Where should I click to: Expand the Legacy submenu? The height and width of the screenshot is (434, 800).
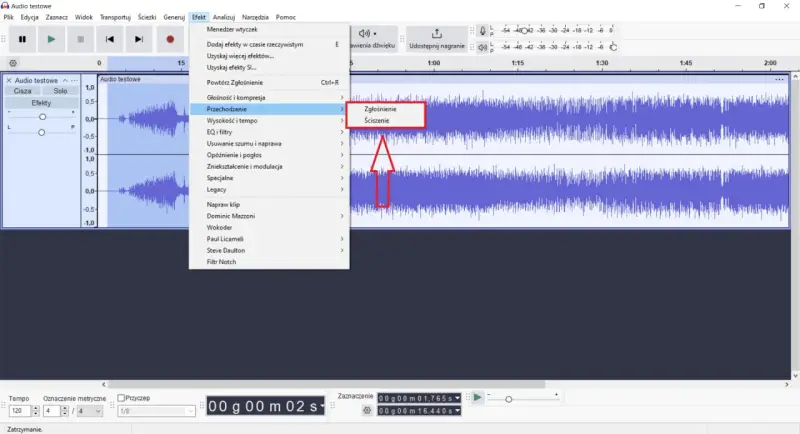pyautogui.click(x=269, y=190)
